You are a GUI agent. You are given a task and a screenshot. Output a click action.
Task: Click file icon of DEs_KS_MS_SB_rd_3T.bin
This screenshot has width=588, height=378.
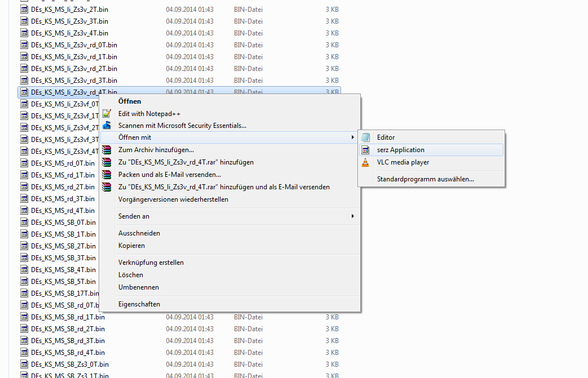[24, 340]
